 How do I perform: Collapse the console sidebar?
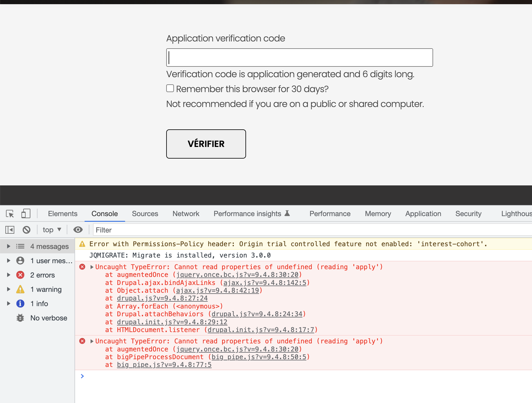point(10,230)
